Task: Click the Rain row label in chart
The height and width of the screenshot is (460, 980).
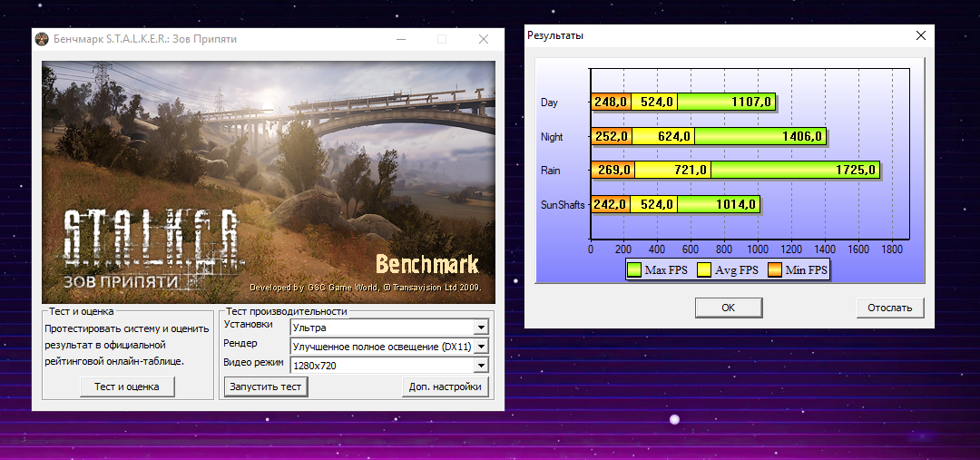Action: click(551, 170)
